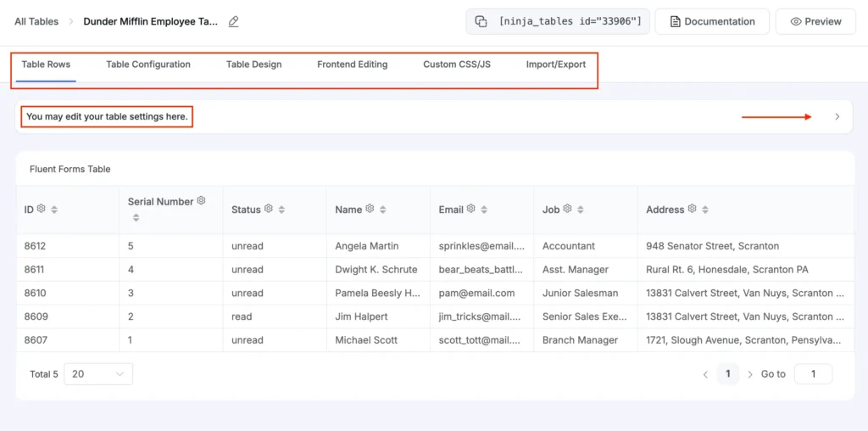Click the Go to page input field

(x=813, y=374)
